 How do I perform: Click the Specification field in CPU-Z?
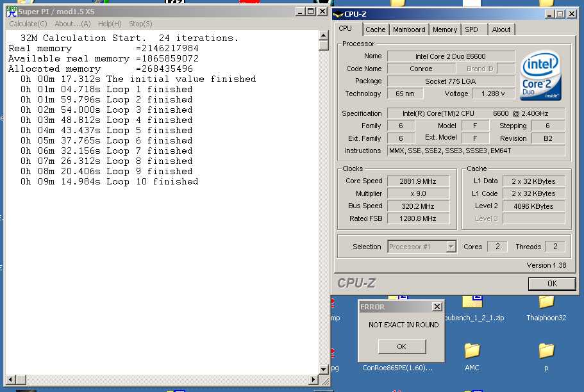pos(476,113)
